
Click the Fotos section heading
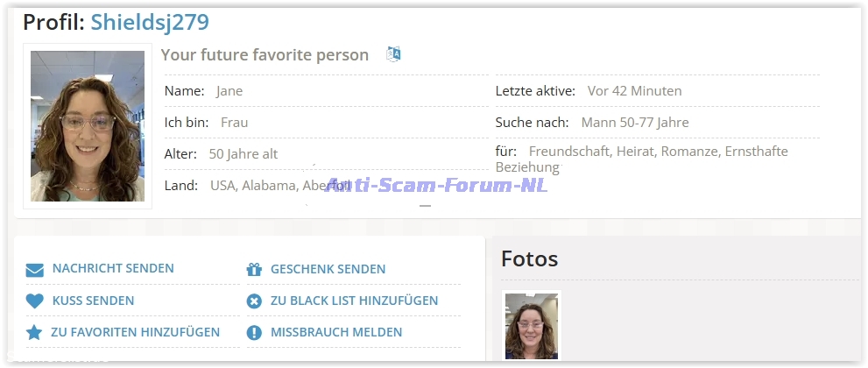[x=529, y=258]
